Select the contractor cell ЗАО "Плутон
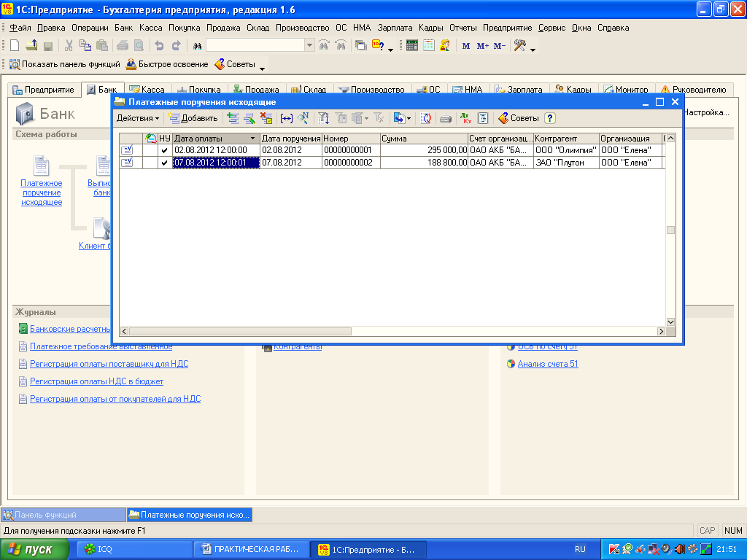This screenshot has width=747, height=560. click(566, 163)
